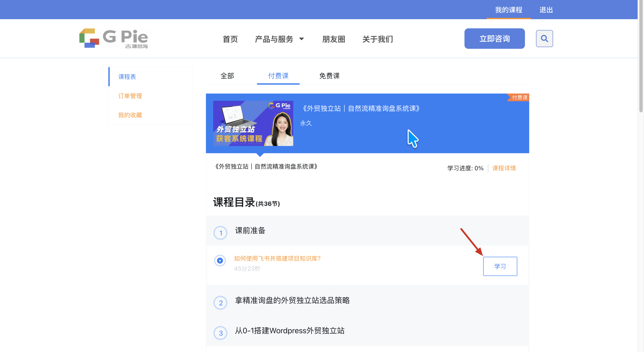Click the orange 付费课 corner badge

tap(519, 98)
